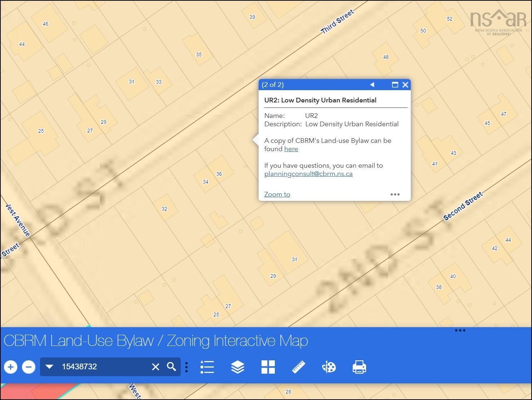Expand the search source dropdown arrow
This screenshot has width=532, height=400.
[49, 367]
